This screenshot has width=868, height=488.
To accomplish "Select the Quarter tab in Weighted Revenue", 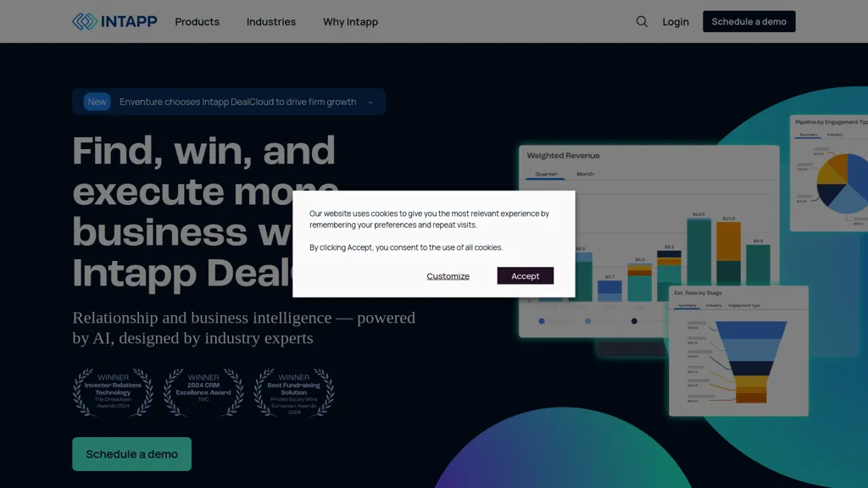I will point(546,174).
